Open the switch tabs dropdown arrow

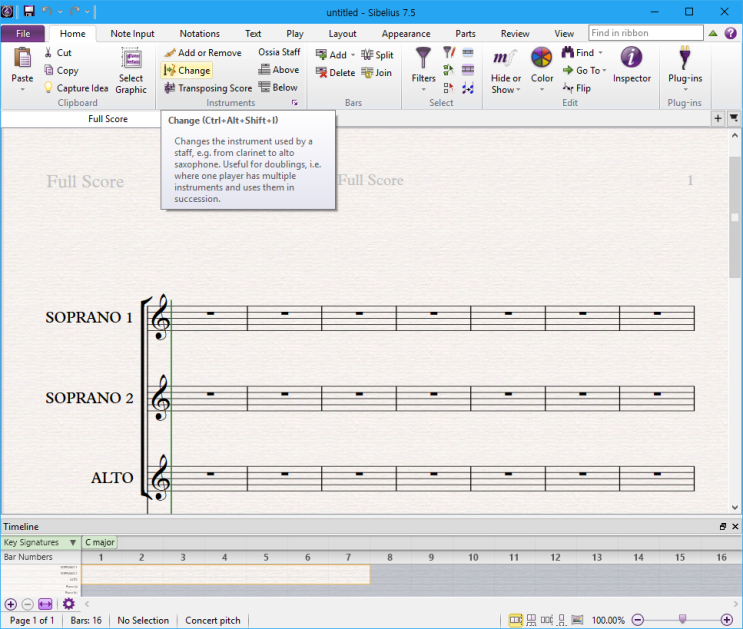[734, 118]
